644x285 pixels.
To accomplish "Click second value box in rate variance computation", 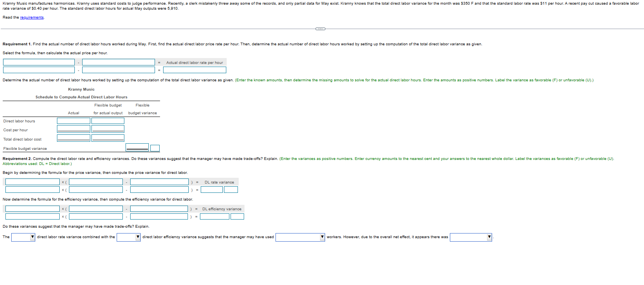I will click(x=96, y=190).
